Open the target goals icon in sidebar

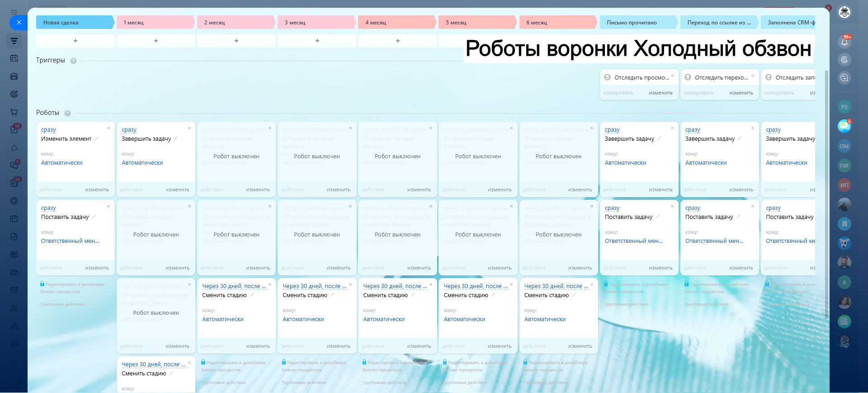(x=14, y=94)
